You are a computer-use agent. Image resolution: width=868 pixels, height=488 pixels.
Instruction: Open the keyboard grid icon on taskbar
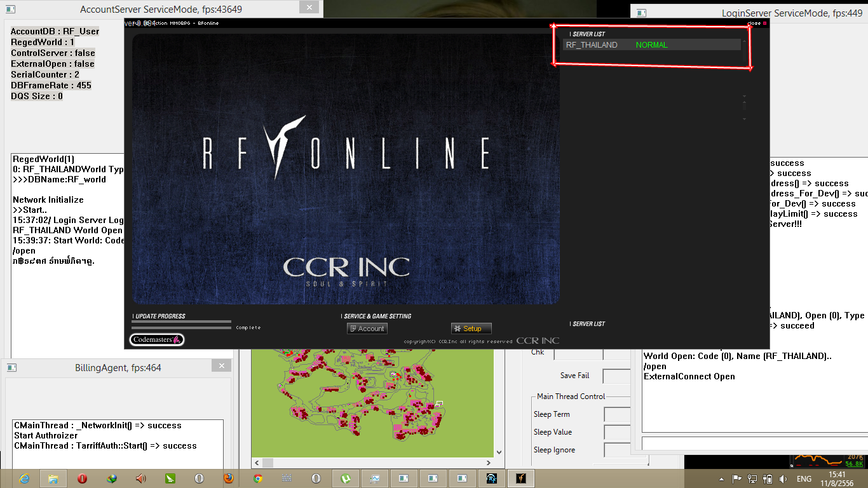tap(287, 478)
